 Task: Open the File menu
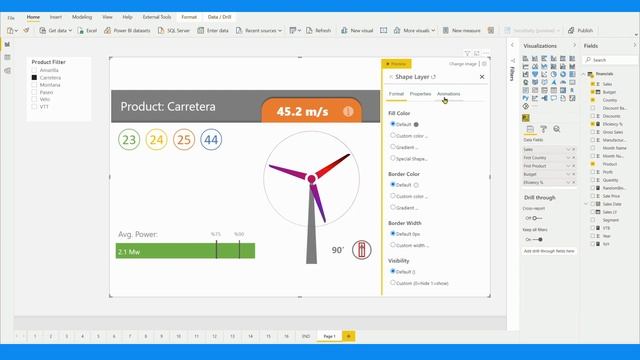11,18
